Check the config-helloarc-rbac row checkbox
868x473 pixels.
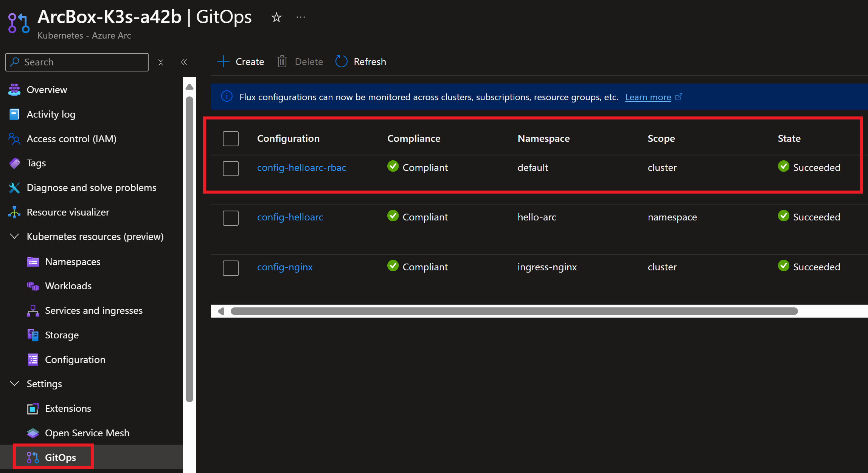coord(231,168)
